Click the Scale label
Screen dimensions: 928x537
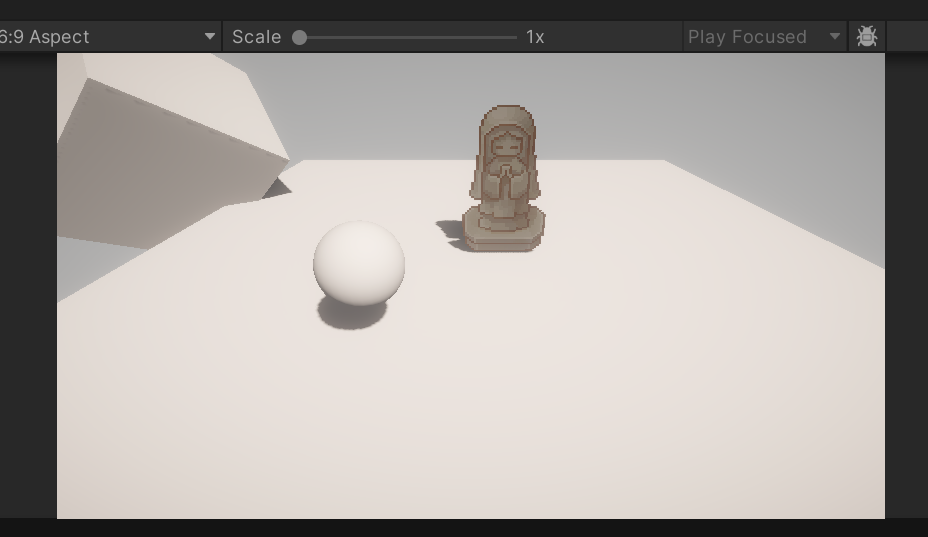pyautogui.click(x=256, y=37)
